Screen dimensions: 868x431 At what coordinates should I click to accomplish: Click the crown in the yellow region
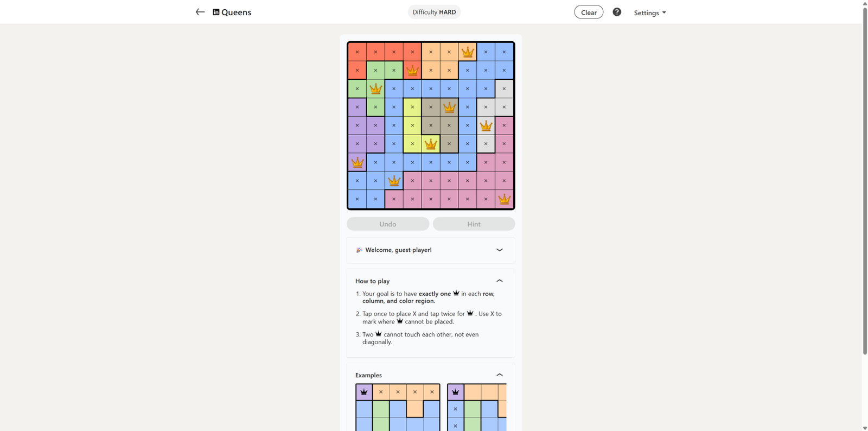pyautogui.click(x=431, y=144)
